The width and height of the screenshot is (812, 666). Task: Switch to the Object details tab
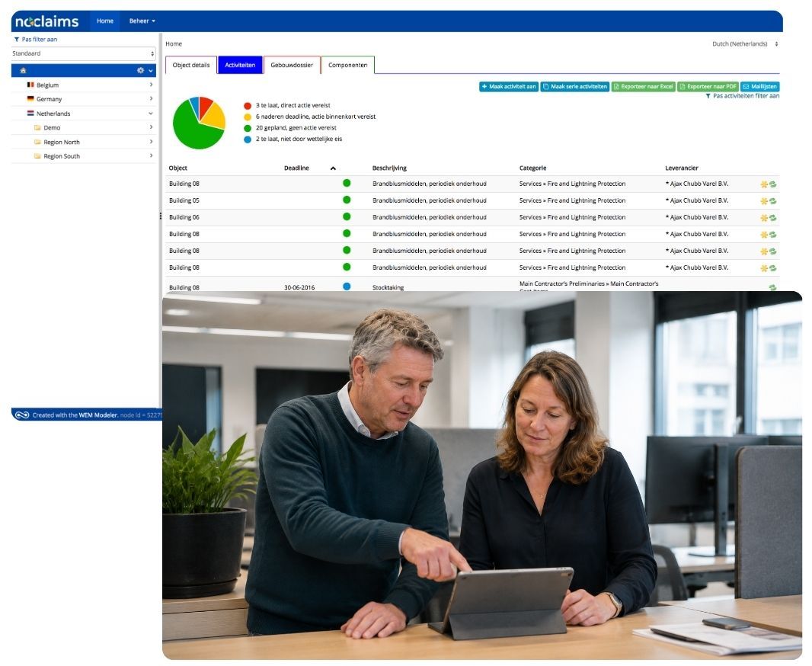click(191, 66)
